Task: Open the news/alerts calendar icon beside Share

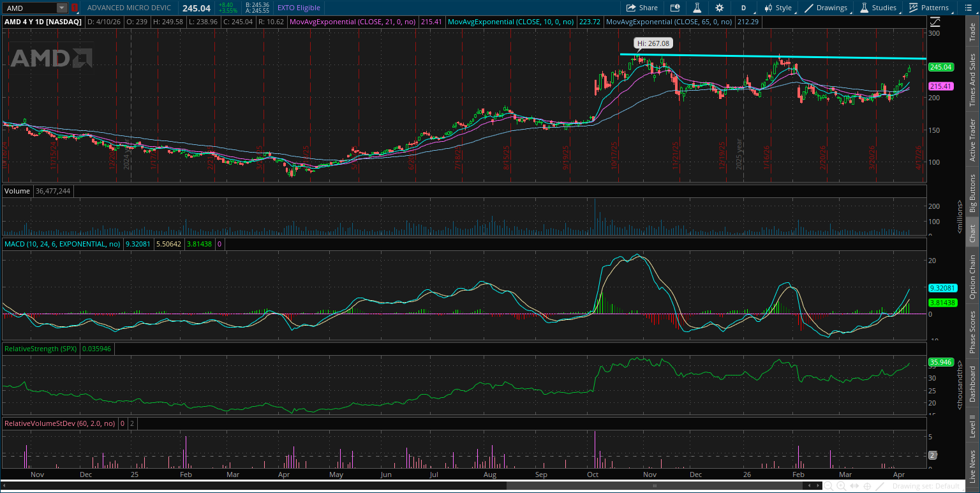Action: point(675,8)
